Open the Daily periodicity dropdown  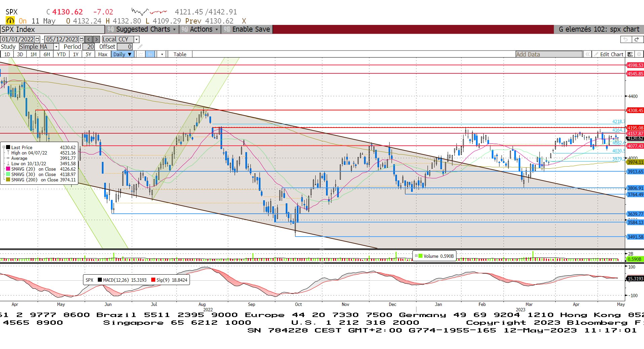click(x=122, y=54)
